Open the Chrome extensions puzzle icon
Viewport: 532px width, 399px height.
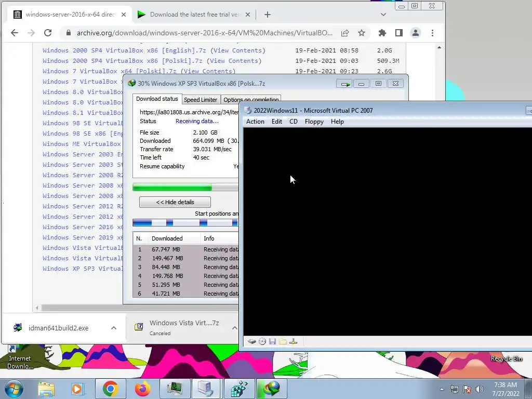(382, 33)
